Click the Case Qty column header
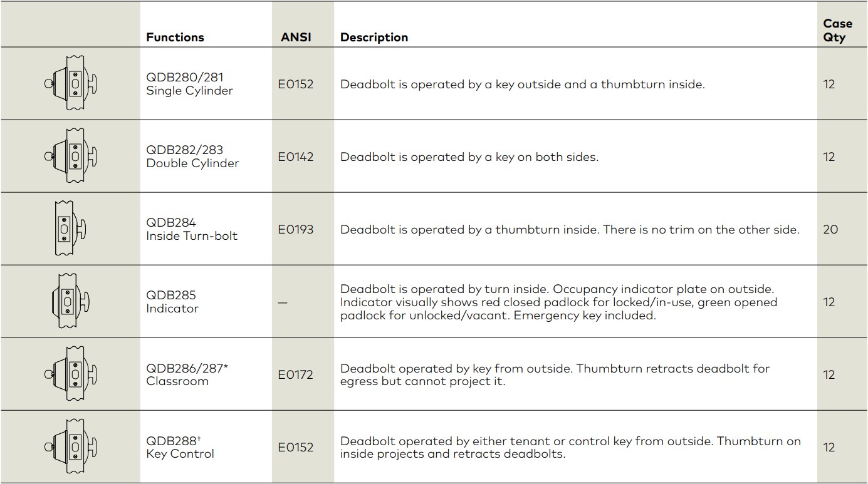Image resolution: width=868 pixels, height=484 pixels. click(837, 30)
